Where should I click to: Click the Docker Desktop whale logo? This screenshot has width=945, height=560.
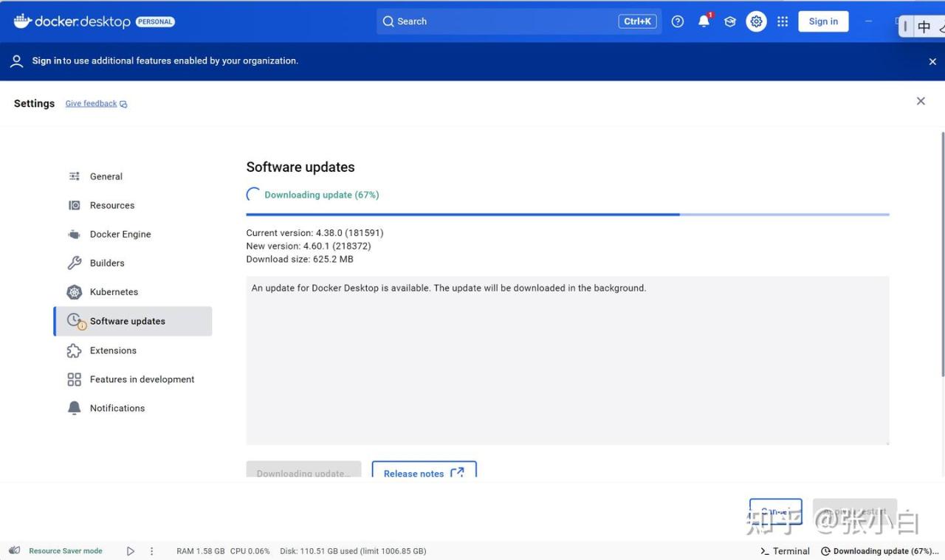(x=22, y=21)
